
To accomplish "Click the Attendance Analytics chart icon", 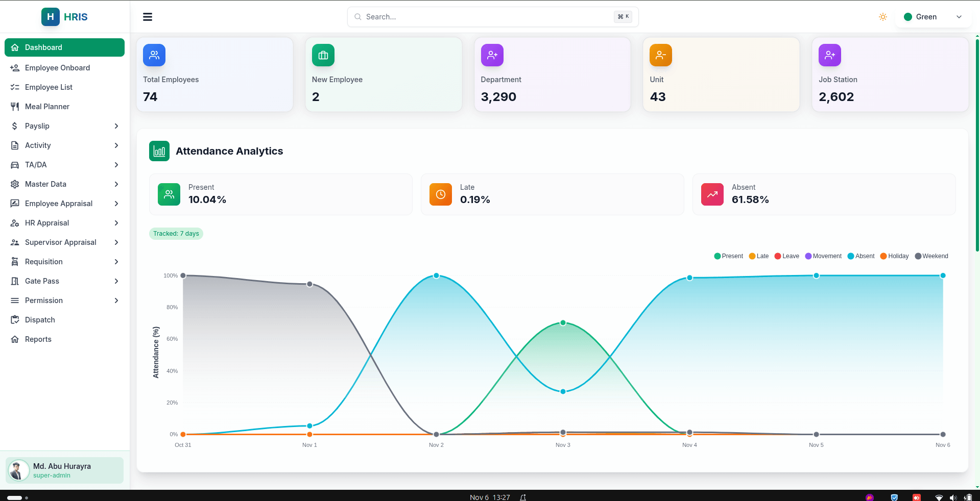I will point(159,151).
